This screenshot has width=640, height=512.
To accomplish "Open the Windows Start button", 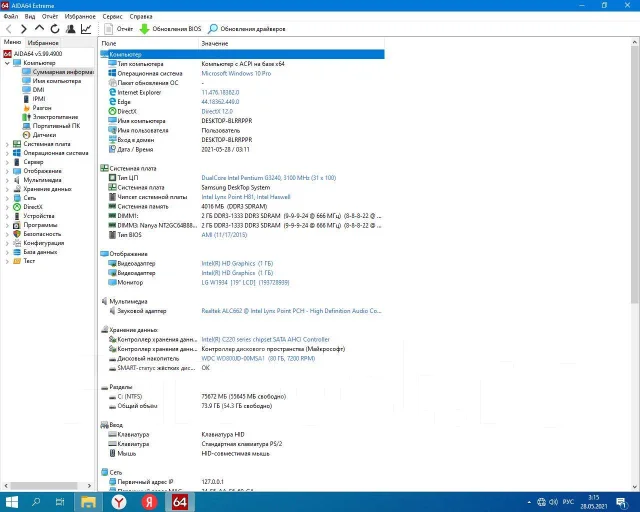I will (12, 502).
